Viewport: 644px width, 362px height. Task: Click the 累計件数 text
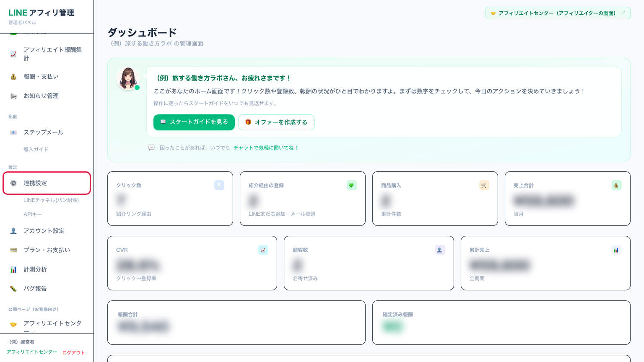coord(391,214)
